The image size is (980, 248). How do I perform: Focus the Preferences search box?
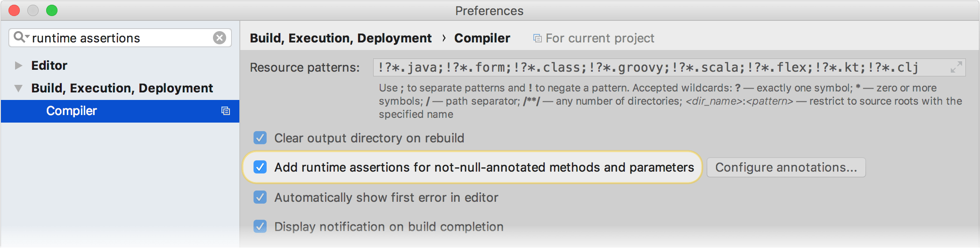[120, 38]
